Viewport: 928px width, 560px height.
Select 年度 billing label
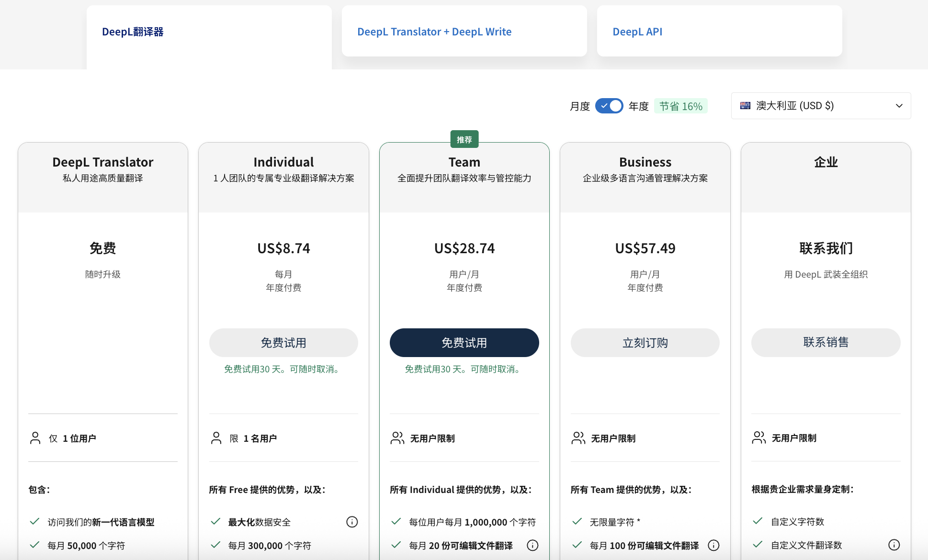click(638, 106)
